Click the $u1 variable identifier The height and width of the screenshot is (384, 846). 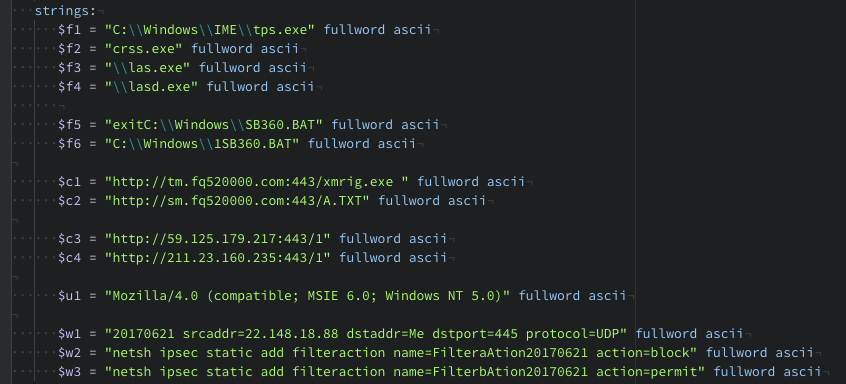[70, 296]
